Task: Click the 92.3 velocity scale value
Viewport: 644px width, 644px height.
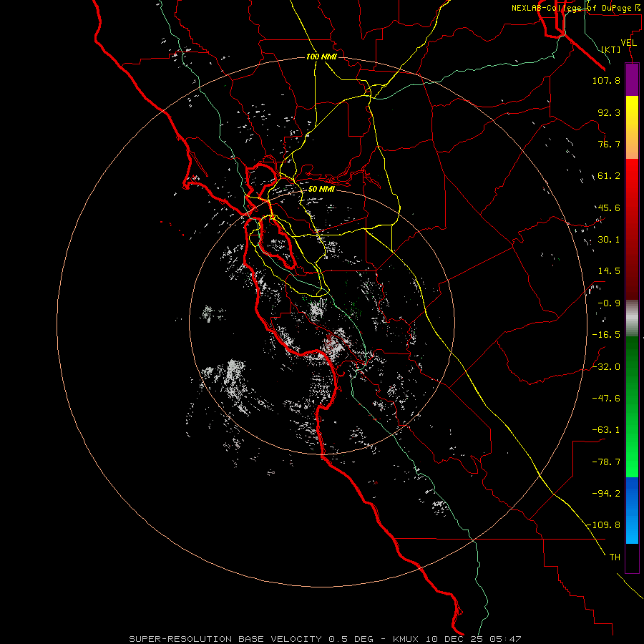Action: [x=609, y=112]
